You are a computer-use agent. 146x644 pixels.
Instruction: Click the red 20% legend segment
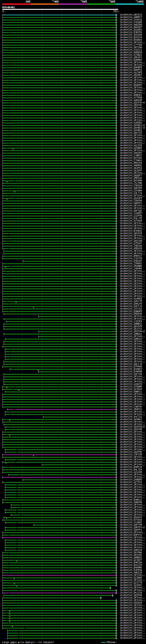pyautogui.click(x=16, y=4)
